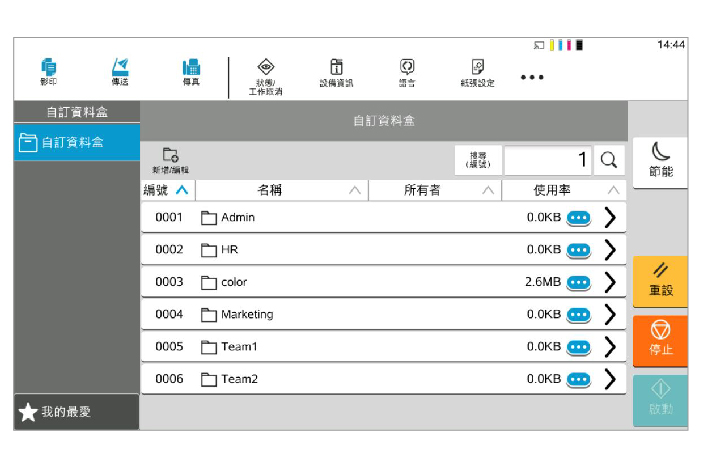Screen dimensions: 701x467
Task: Click the Start (啟動) button
Action: pos(660,400)
